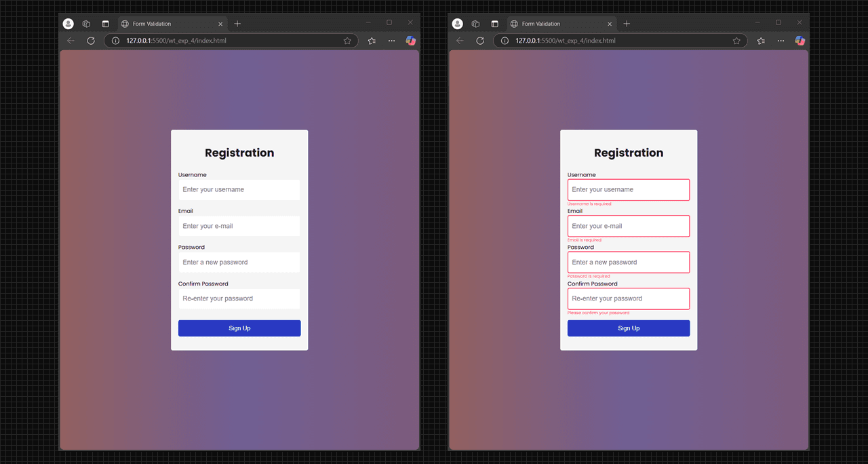The height and width of the screenshot is (464, 868).
Task: Close Form Validation tab in left window
Action: point(220,24)
